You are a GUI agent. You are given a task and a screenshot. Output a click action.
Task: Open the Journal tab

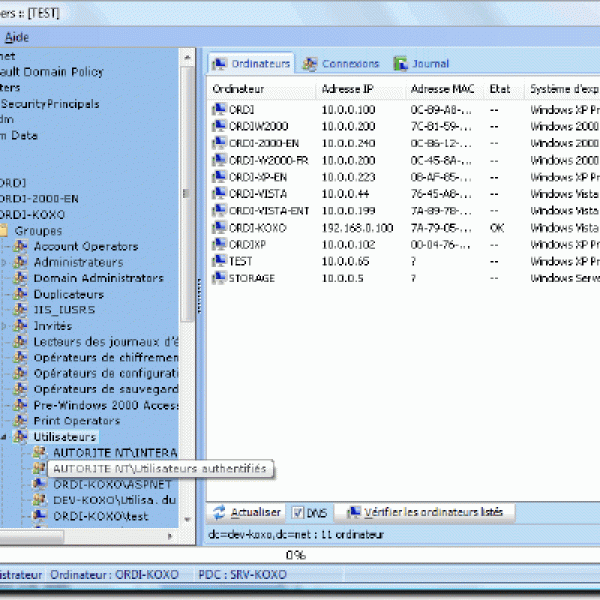(421, 64)
